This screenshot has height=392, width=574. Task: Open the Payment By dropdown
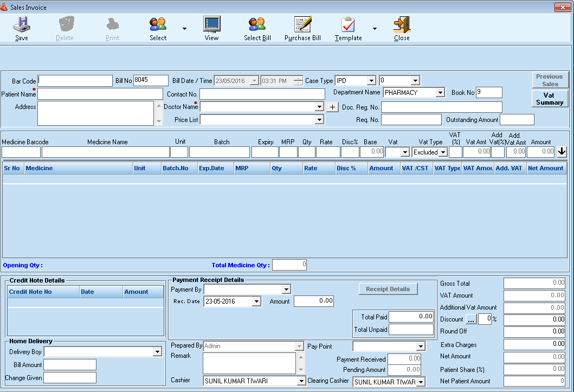(x=286, y=290)
